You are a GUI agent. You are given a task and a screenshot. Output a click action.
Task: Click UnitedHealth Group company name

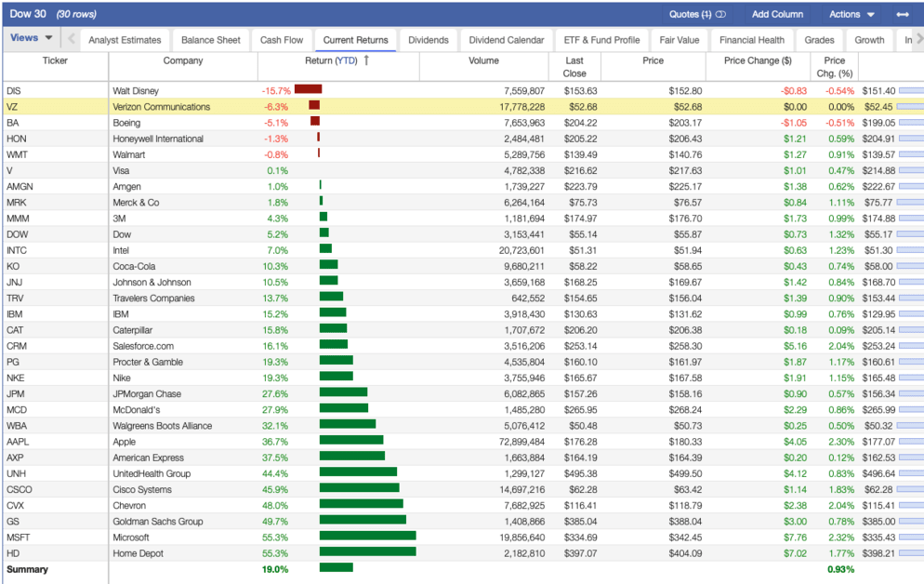click(x=152, y=473)
